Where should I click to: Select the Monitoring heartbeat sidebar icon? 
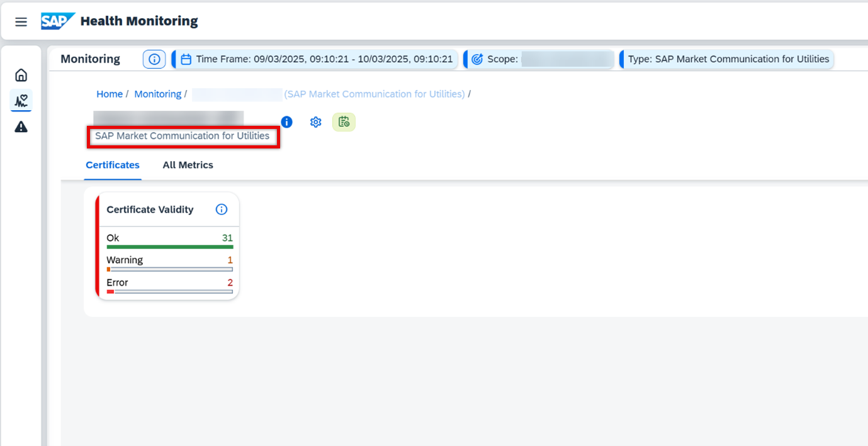point(21,101)
